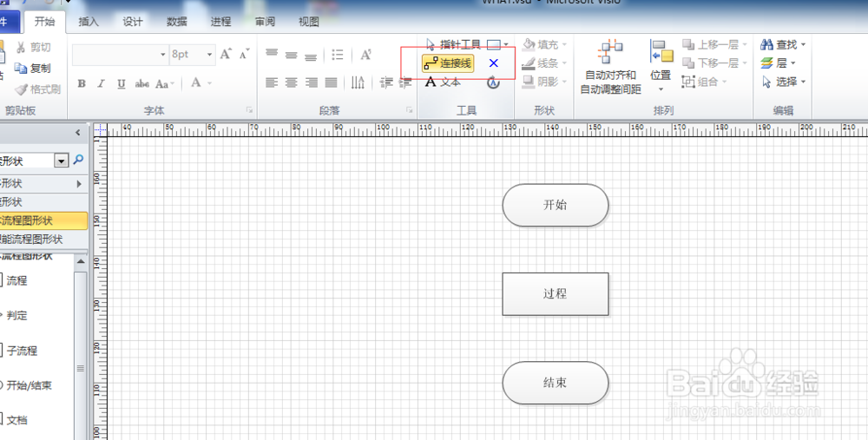Viewport: 868px width, 440px height.
Task: Open font name dropdown
Action: (163, 54)
